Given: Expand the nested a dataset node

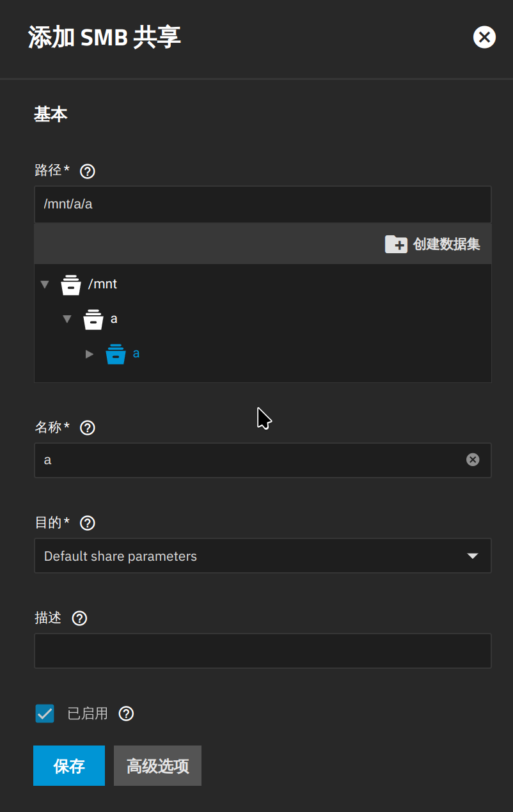Looking at the screenshot, I should point(90,354).
